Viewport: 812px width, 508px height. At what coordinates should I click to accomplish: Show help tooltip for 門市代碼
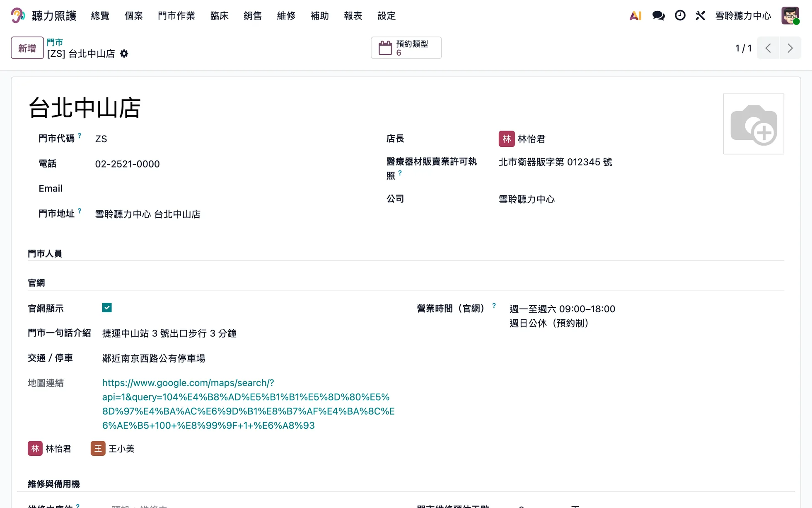pyautogui.click(x=80, y=136)
